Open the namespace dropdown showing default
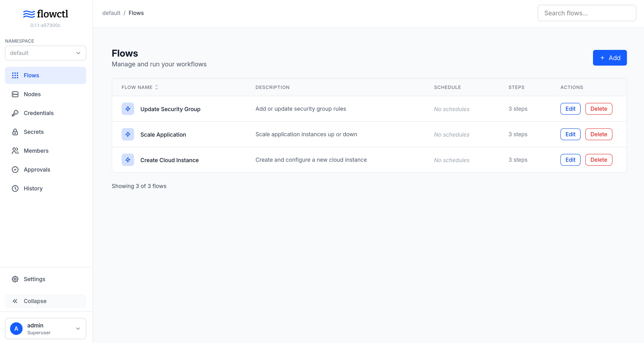This screenshot has width=644, height=343. click(45, 53)
